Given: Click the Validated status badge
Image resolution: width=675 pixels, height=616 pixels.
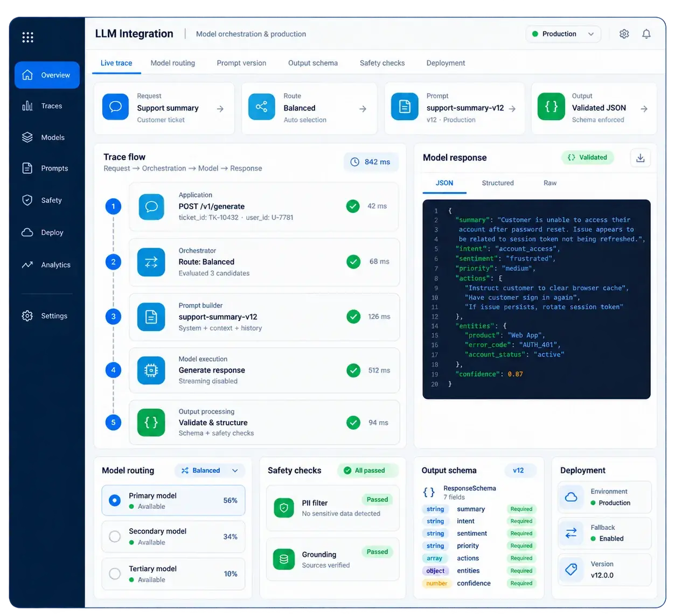Looking at the screenshot, I should (587, 158).
